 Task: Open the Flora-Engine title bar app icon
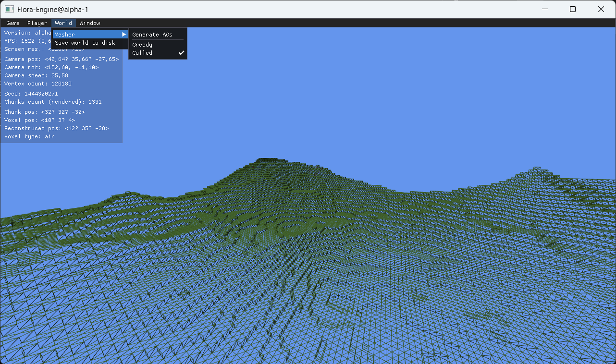9,9
